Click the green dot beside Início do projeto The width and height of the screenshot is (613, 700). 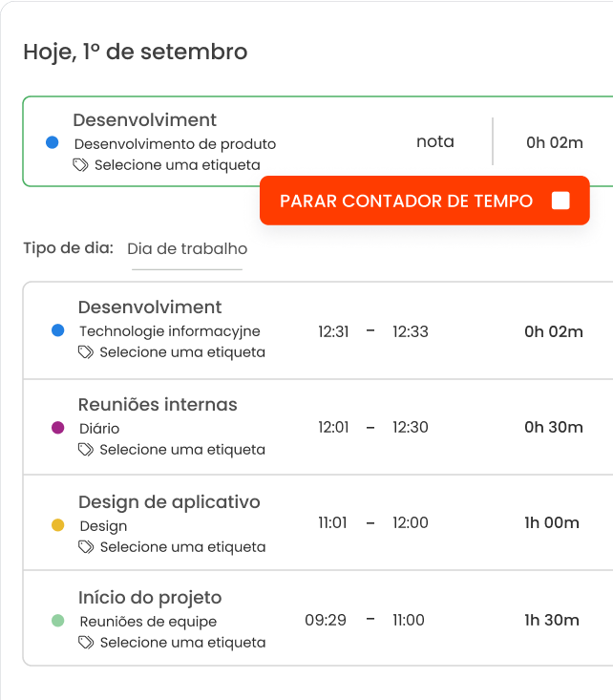(58, 621)
